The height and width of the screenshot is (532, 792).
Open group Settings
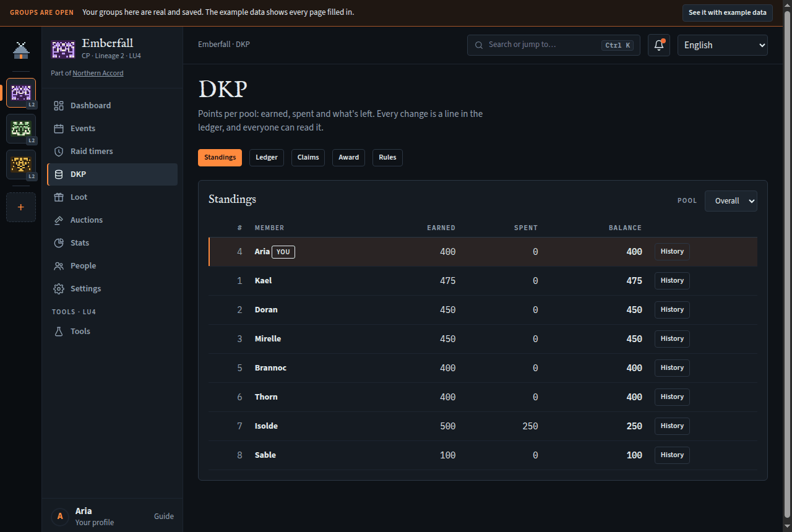coord(112,289)
